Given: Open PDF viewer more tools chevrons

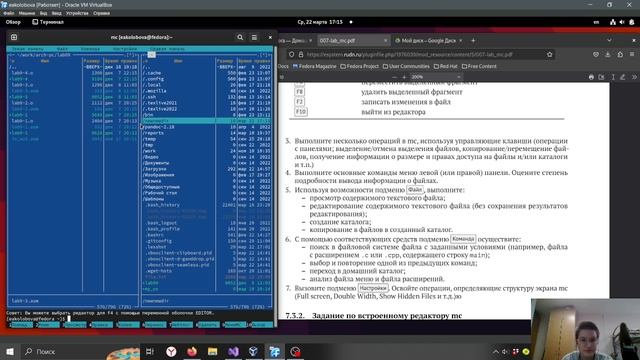Looking at the screenshot, I should 634,77.
